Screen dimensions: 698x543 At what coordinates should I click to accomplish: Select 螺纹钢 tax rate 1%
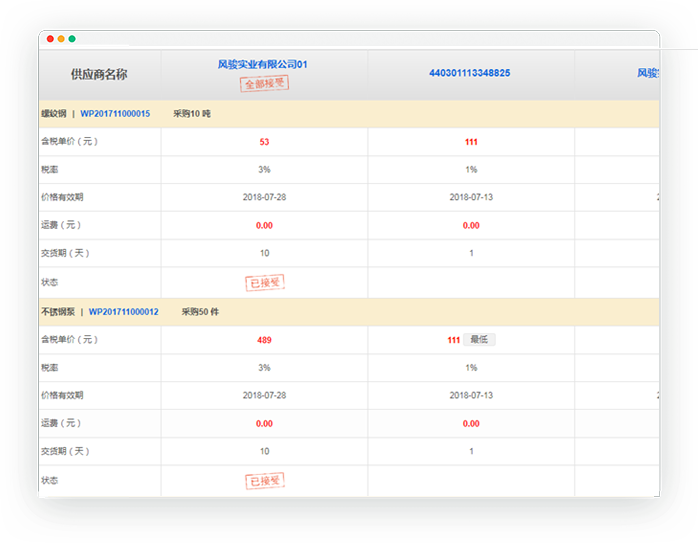click(x=471, y=170)
